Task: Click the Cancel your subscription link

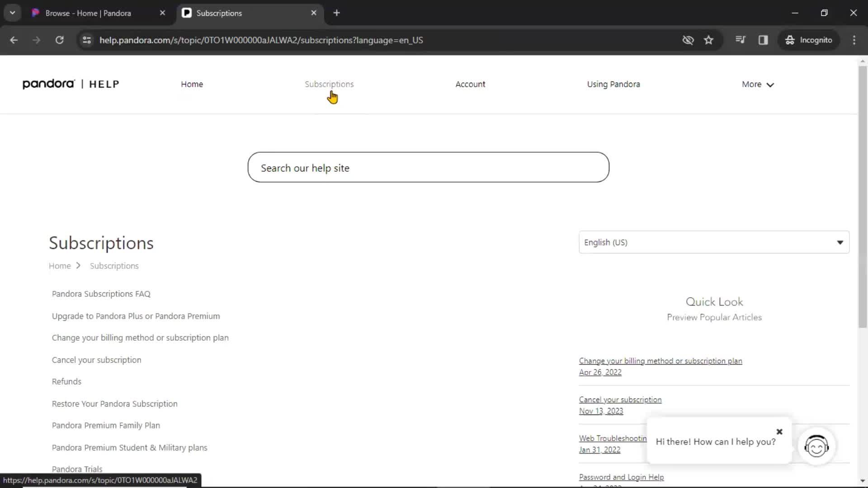Action: click(x=97, y=359)
